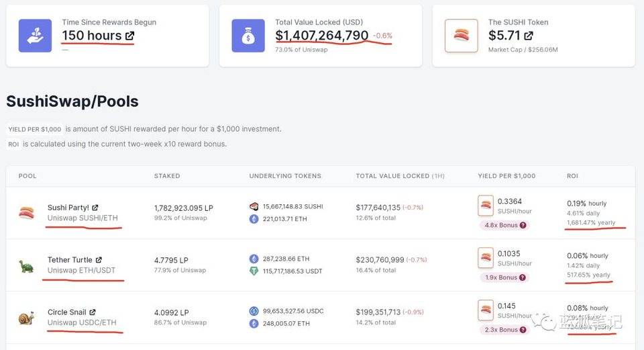Click the SUSHI token sushi logo
Viewport: 644px width, 350px height.
point(462,36)
